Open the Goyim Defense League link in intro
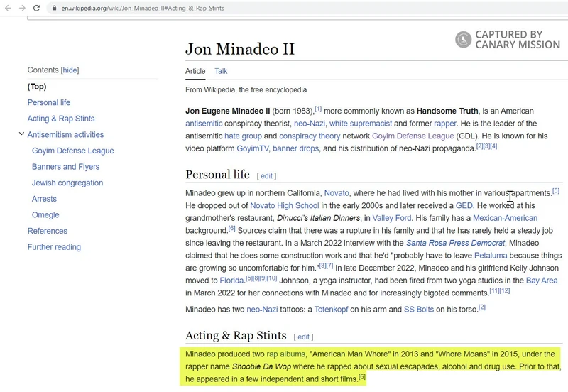The image size is (568, 392). coord(413,136)
